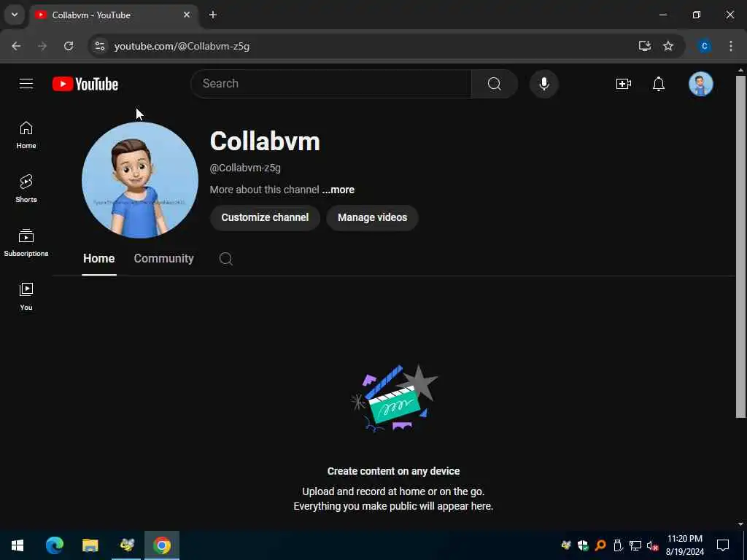This screenshot has height=560, width=747.
Task: Switch to the channel Home tab
Action: click(x=99, y=259)
